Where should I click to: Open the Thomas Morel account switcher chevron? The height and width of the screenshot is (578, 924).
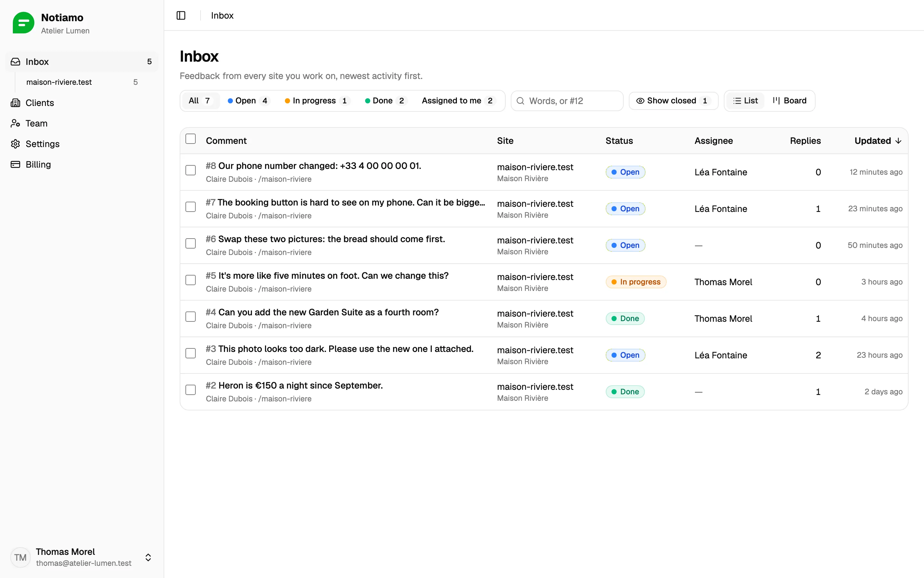148,557
